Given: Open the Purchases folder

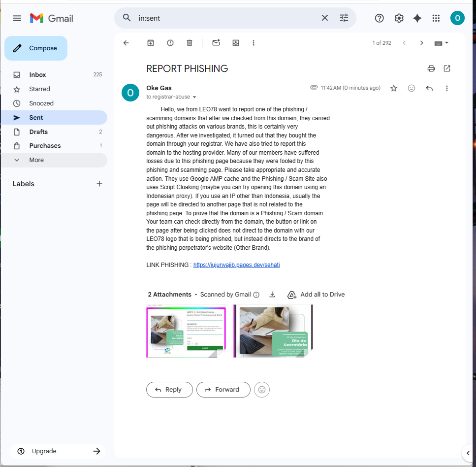Looking at the screenshot, I should [54, 146].
